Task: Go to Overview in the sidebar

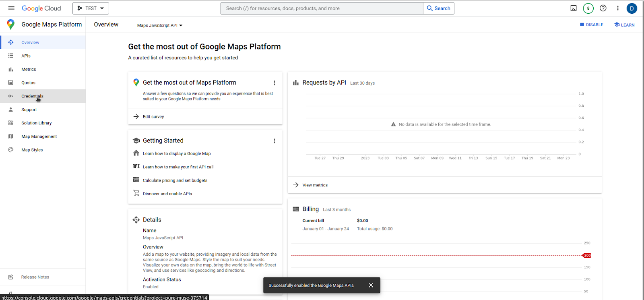Action: tap(43, 42)
